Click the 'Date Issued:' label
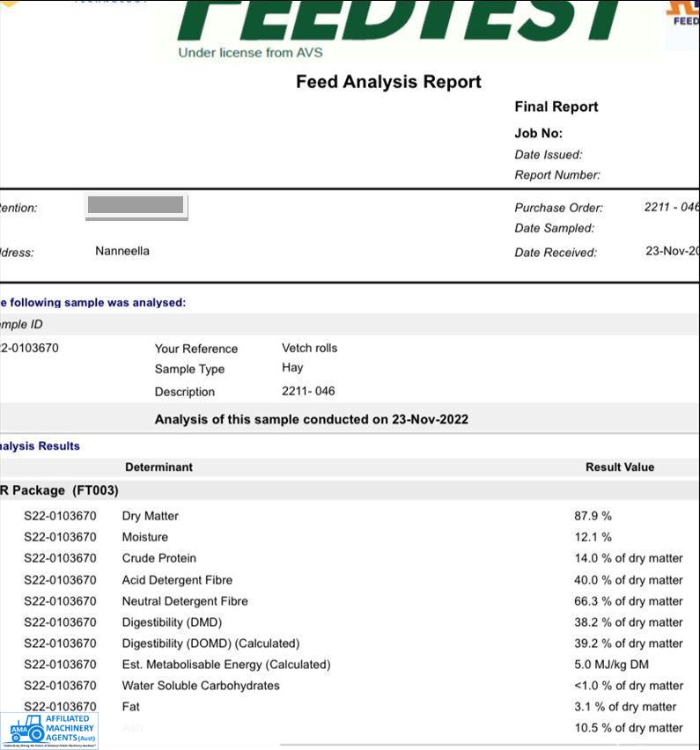Viewport: 700px width, 750px height. 549,155
